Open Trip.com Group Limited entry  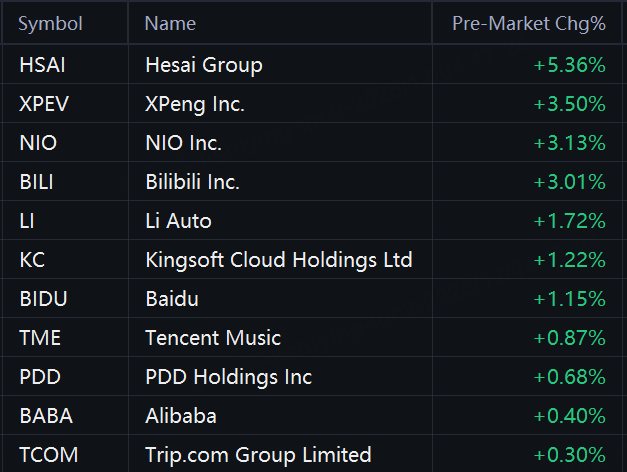pos(258,455)
